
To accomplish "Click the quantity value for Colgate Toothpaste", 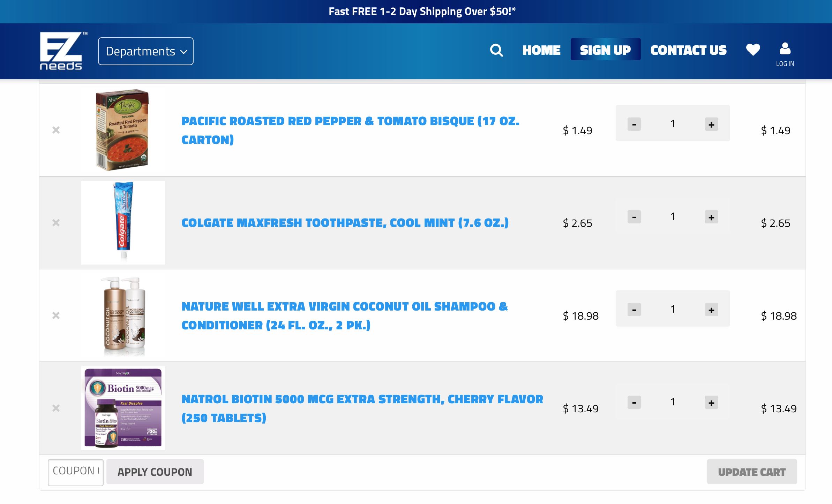I will [x=673, y=216].
